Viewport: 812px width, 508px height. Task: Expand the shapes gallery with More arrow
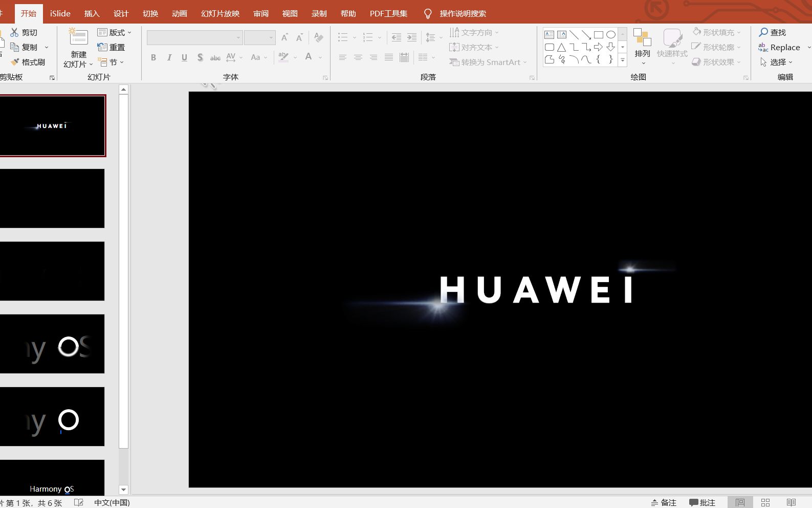[623, 60]
